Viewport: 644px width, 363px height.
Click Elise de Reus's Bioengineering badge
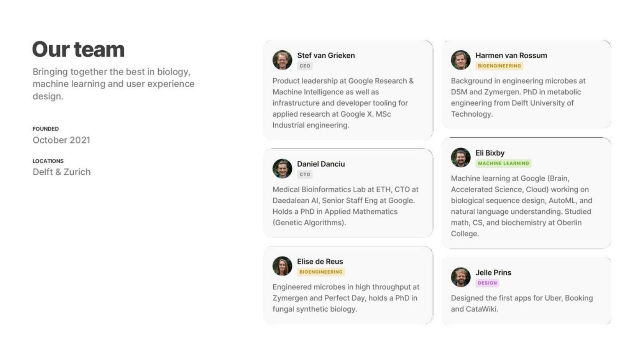(321, 272)
